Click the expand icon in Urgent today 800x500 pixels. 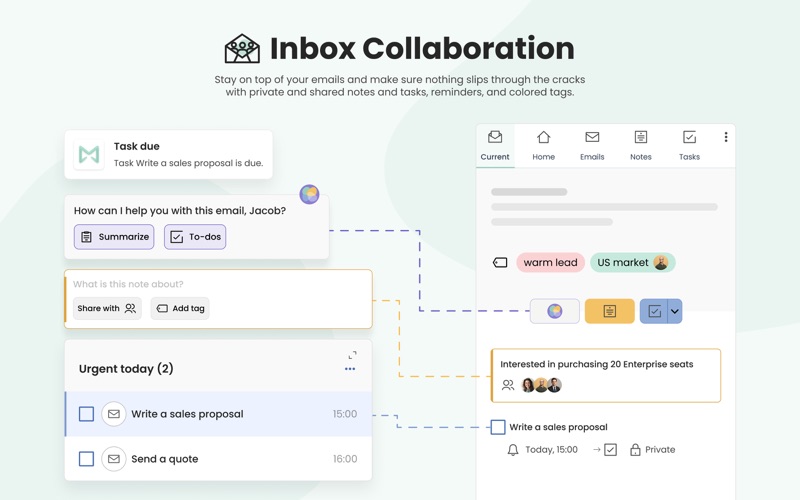pyautogui.click(x=353, y=355)
